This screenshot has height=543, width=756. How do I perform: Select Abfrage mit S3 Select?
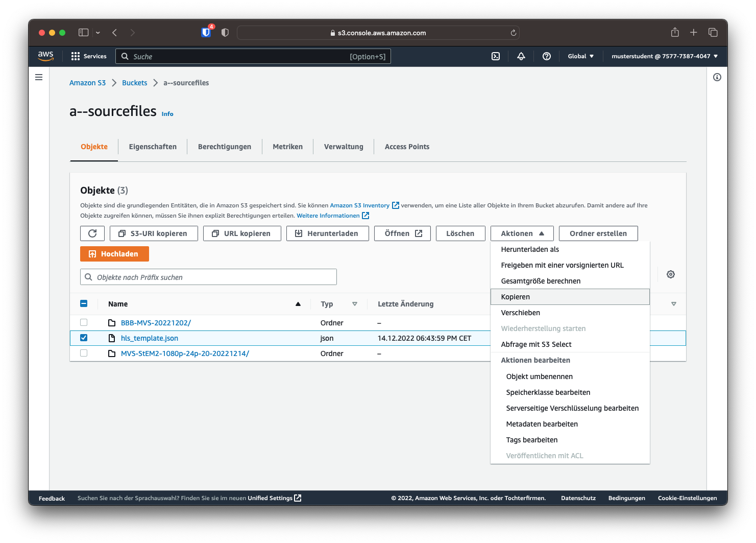570,344
